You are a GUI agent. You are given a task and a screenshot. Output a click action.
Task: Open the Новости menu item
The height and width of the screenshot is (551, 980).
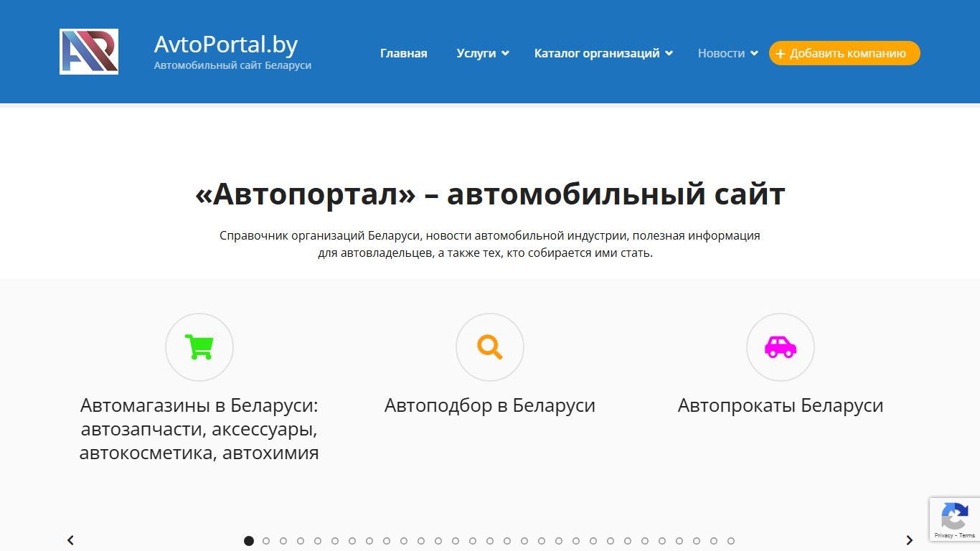tap(721, 53)
